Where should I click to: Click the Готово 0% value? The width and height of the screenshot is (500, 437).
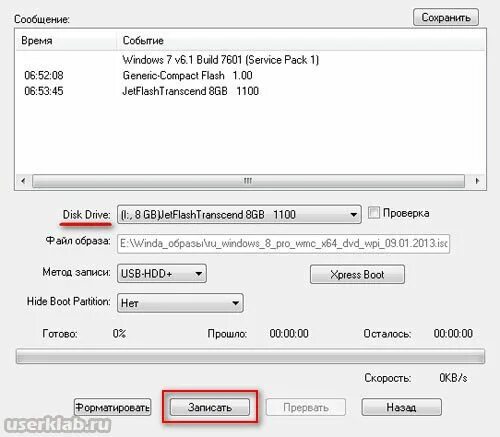tap(119, 333)
